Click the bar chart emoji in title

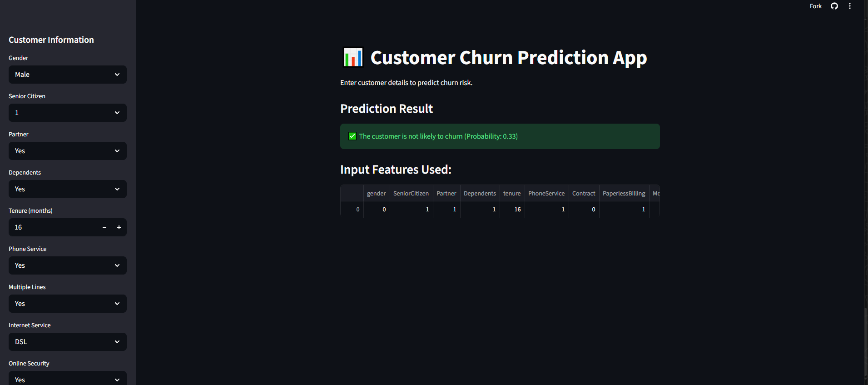pyautogui.click(x=353, y=58)
